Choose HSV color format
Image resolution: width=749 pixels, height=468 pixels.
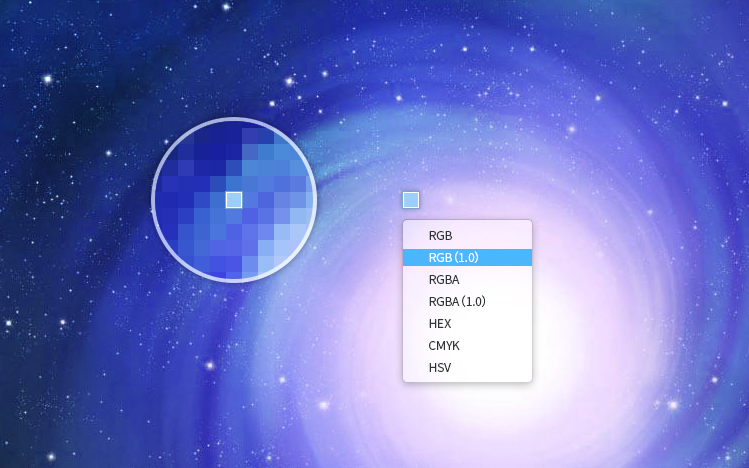pos(467,367)
